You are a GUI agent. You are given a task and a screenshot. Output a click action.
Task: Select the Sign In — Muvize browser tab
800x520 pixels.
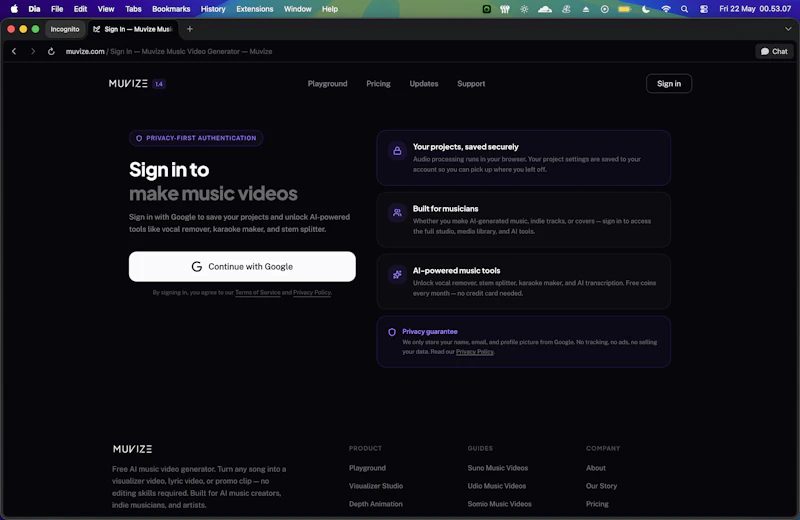coord(134,29)
